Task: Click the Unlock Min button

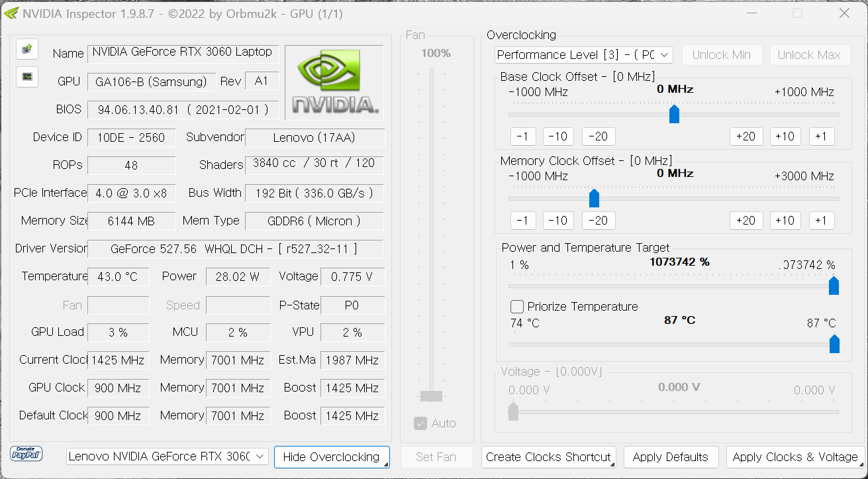Action: click(x=722, y=55)
